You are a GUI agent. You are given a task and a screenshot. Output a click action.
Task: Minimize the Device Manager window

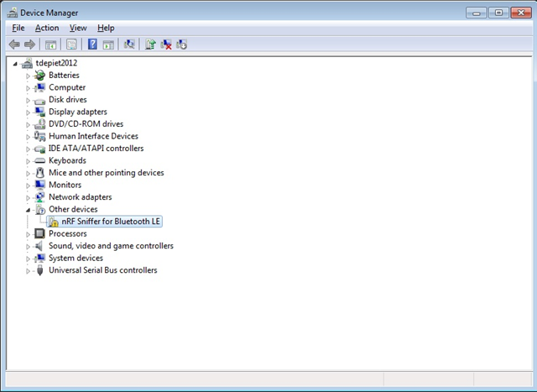(x=476, y=13)
